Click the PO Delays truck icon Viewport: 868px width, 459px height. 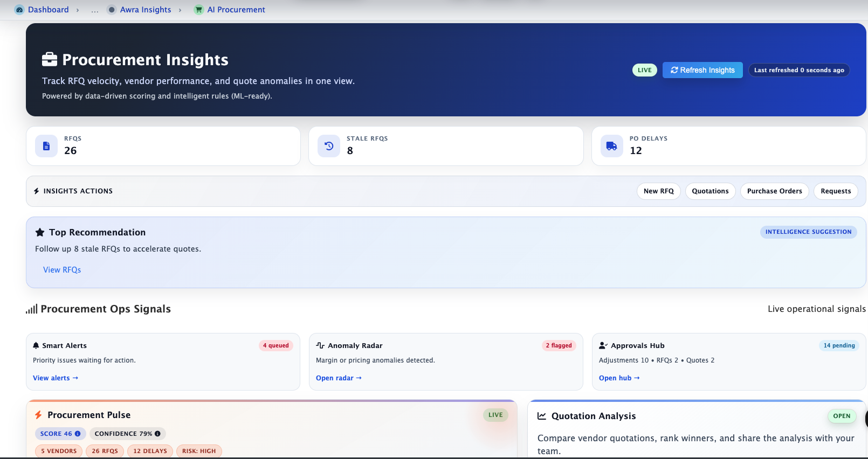click(x=611, y=146)
